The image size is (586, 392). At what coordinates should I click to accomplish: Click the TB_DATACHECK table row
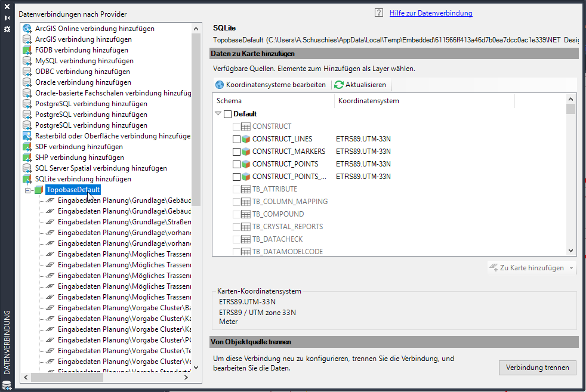coord(277,239)
